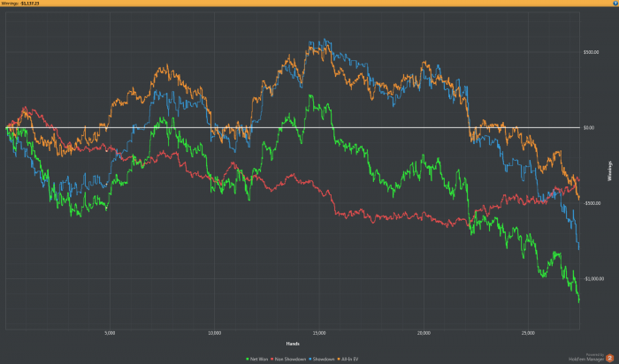Click the blue help icon in orange header
The width and height of the screenshot is (619, 364).
click(615, 4)
